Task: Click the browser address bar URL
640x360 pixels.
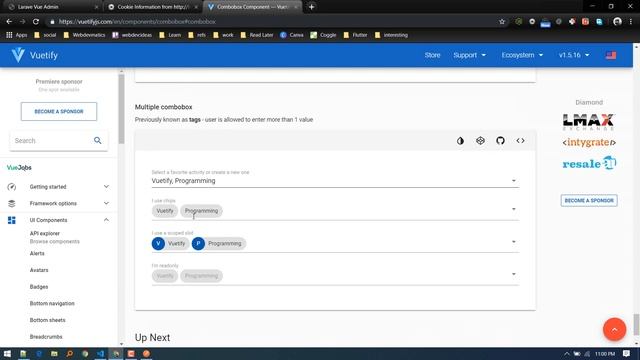Action: tap(137, 22)
